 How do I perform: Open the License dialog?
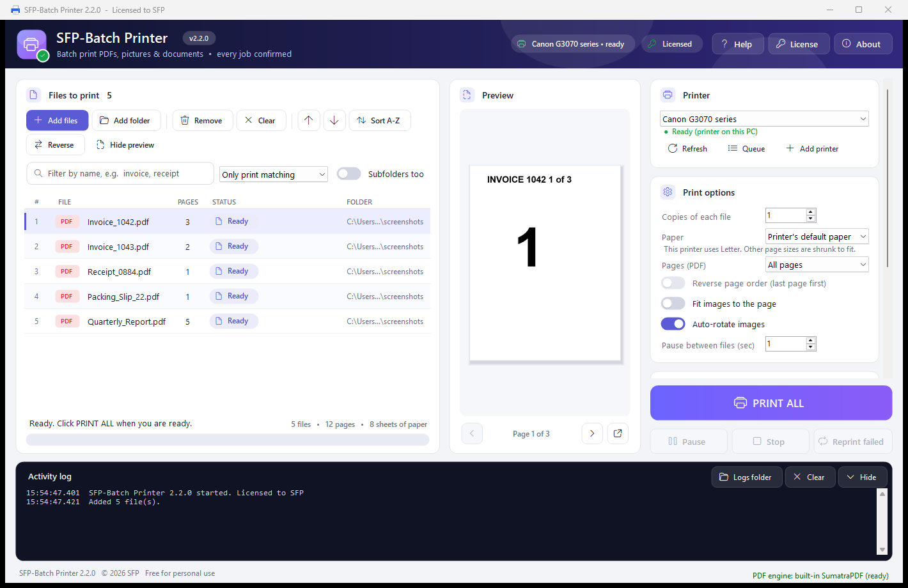(x=799, y=43)
